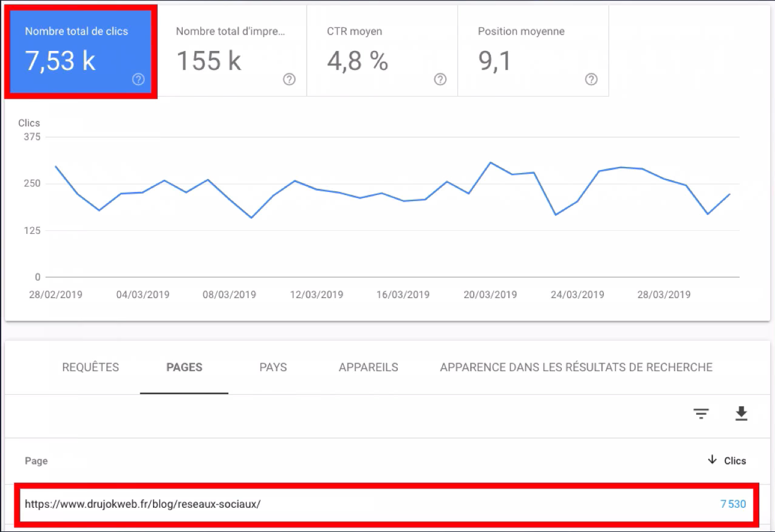Image resolution: width=775 pixels, height=532 pixels.
Task: Sort by Clics using the down arrow
Action: click(x=712, y=460)
